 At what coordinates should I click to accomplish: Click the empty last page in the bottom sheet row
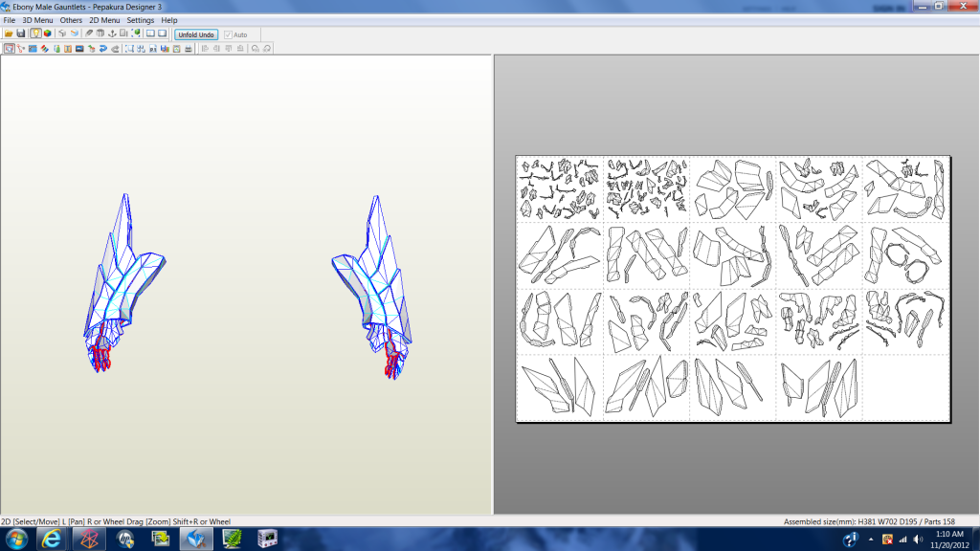(x=905, y=387)
